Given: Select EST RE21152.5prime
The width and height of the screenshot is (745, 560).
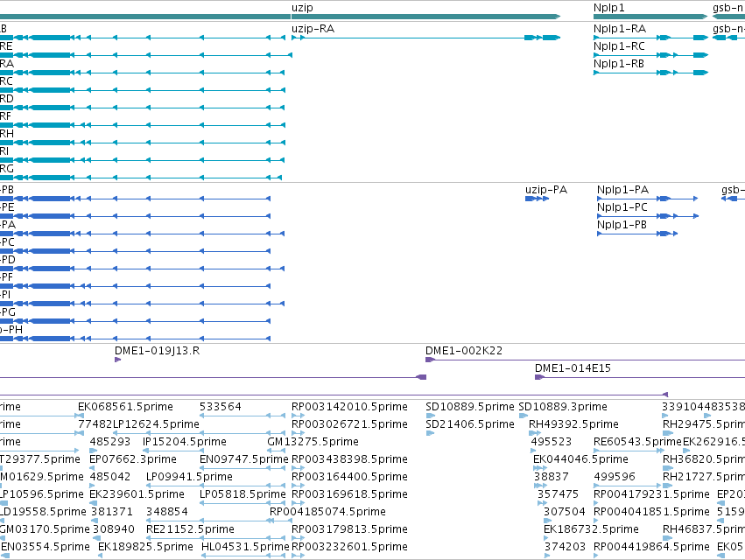Looking at the screenshot, I should pos(190,530).
